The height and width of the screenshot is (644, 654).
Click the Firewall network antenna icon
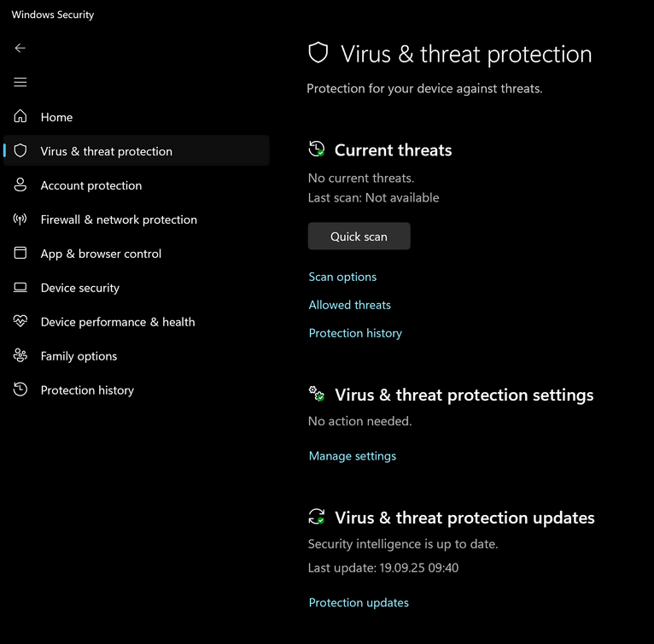[x=20, y=220]
